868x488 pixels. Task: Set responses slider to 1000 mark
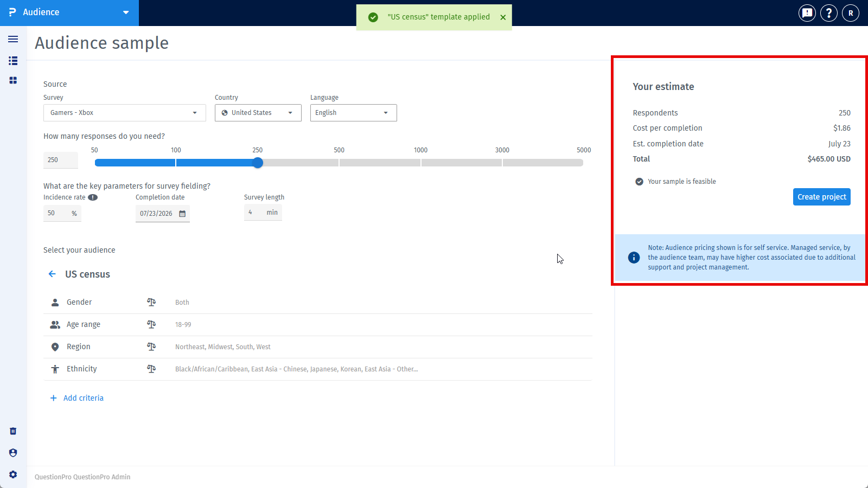pyautogui.click(x=421, y=163)
